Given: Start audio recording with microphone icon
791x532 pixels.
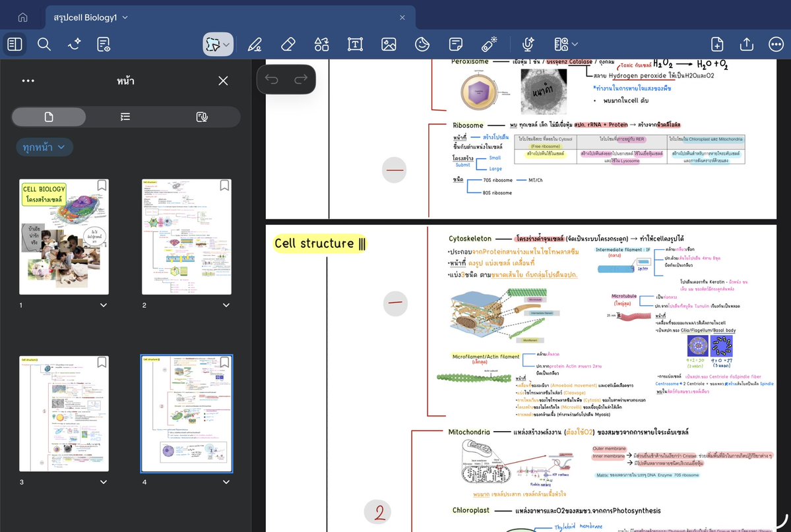Looking at the screenshot, I should pos(528,44).
